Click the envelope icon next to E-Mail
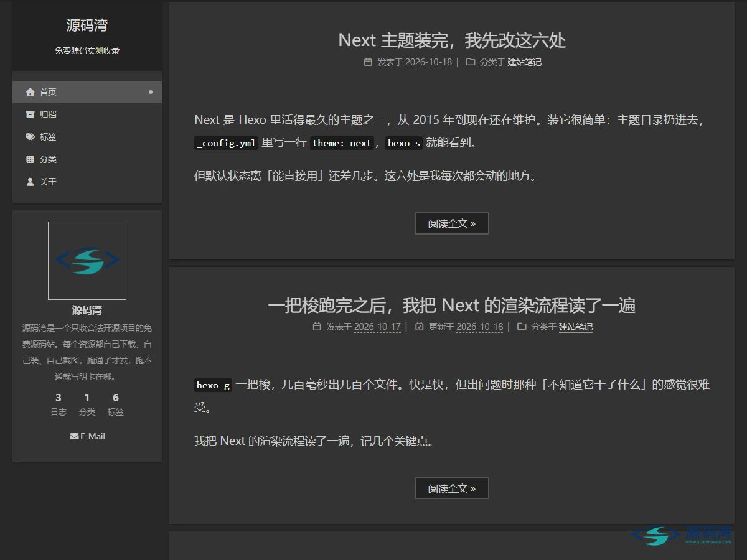Screen dimensions: 747x560 [74, 436]
